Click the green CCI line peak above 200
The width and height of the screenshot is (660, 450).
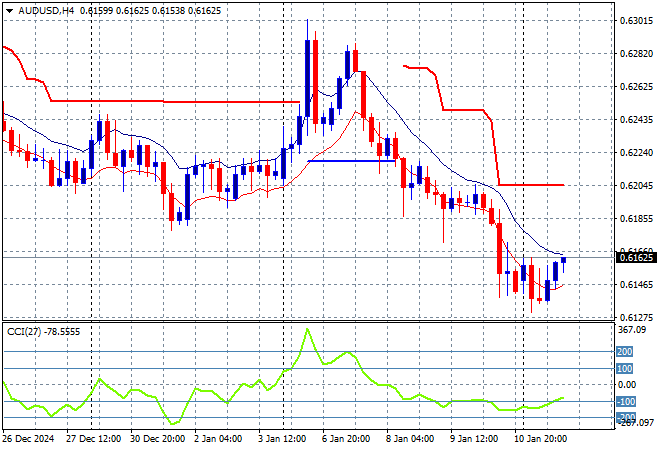(307, 329)
